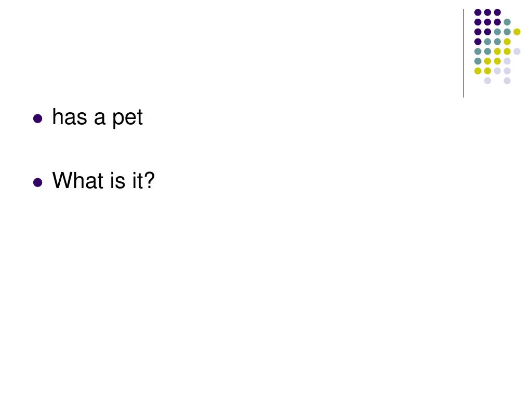The image size is (532, 399).
Task: Click the bottom-right lavender dot of the grid
Action: point(507,81)
